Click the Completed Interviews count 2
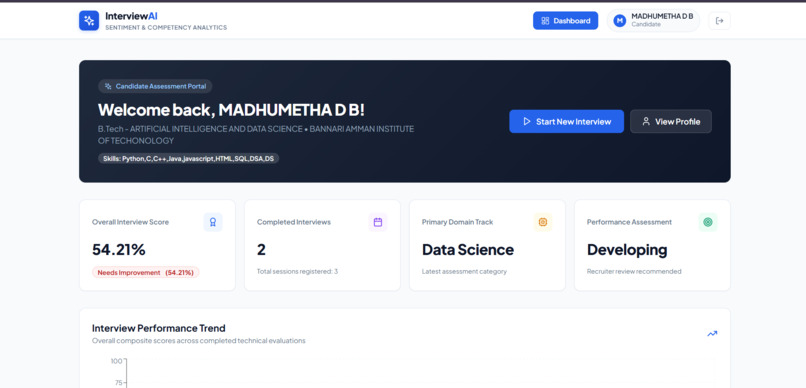Viewport: 806px width, 388px height. pos(261,250)
